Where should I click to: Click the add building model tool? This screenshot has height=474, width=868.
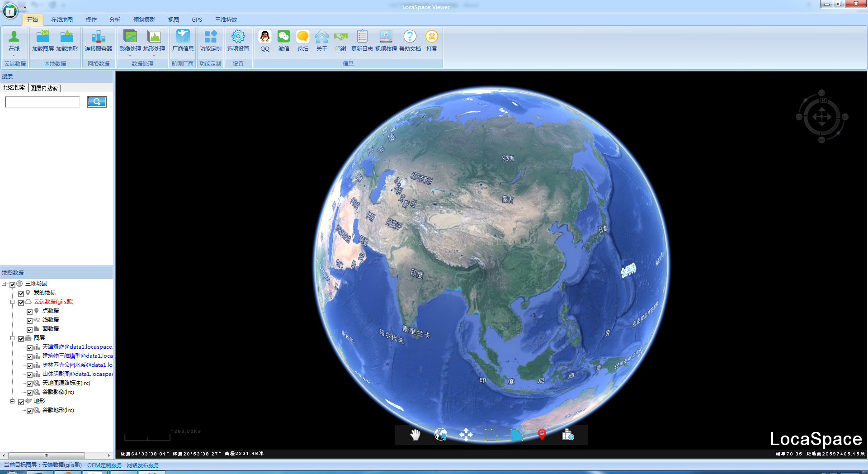pos(568,435)
